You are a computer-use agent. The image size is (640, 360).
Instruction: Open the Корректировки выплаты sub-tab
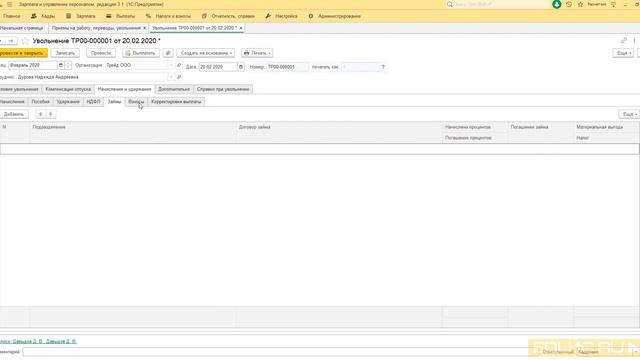click(x=176, y=102)
